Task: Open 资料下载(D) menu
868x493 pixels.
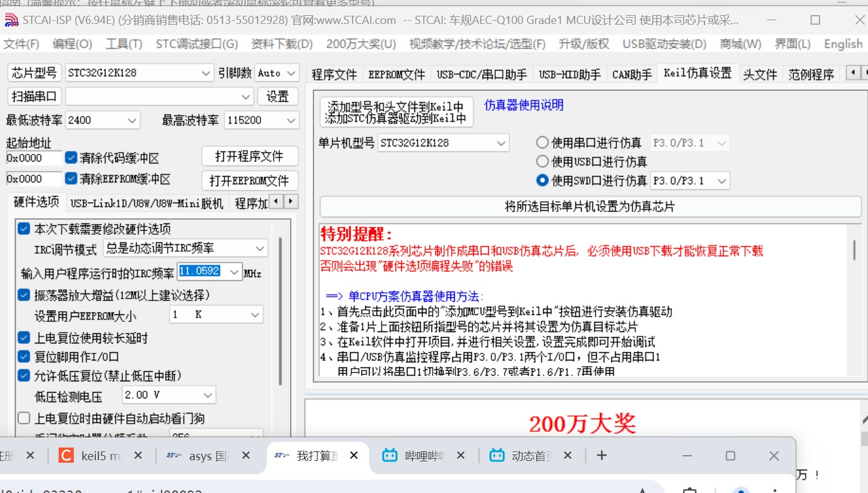Action: click(x=282, y=44)
